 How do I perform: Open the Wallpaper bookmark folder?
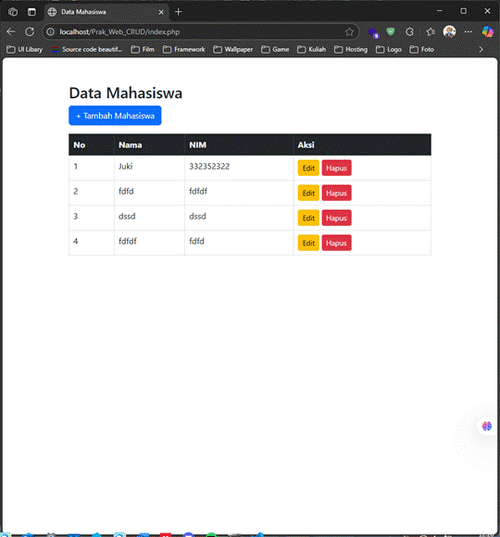tap(233, 50)
